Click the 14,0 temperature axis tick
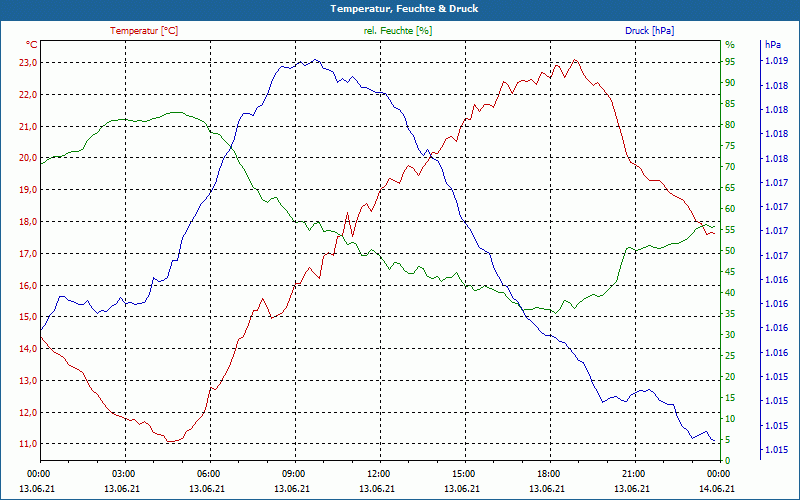The image size is (800, 500). (x=29, y=348)
